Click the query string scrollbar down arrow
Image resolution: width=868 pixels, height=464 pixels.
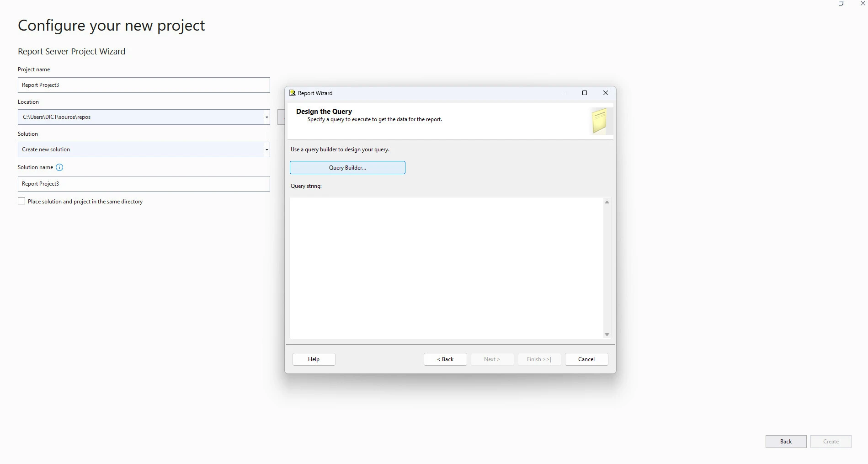pyautogui.click(x=607, y=335)
